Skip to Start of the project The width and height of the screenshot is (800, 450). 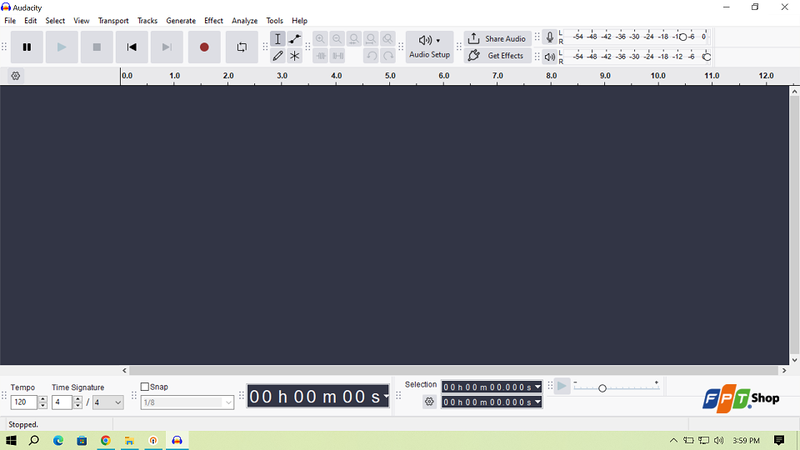(132, 47)
